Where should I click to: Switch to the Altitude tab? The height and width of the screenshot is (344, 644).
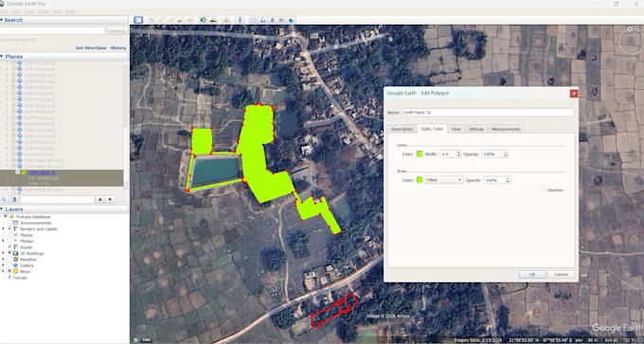pyautogui.click(x=476, y=129)
